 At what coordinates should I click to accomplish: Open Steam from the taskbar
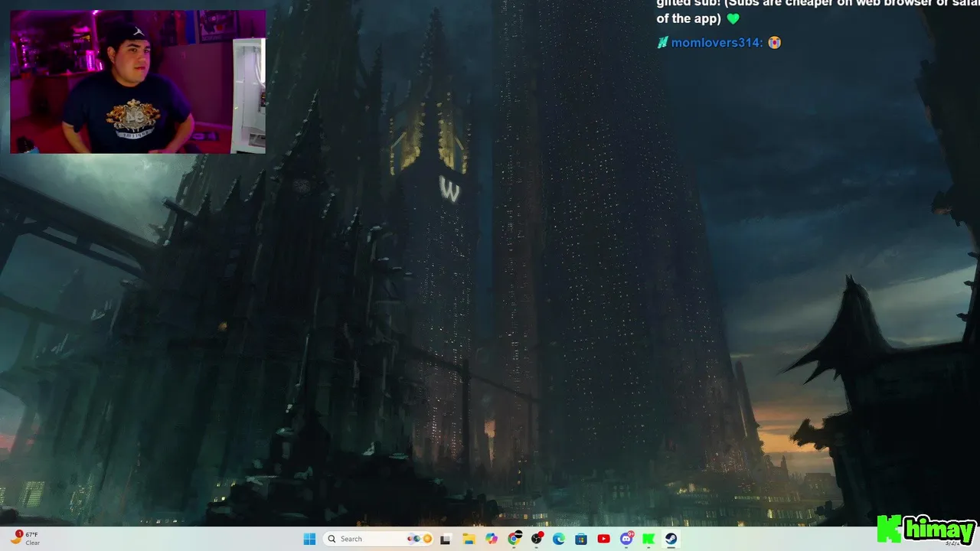pos(671,539)
